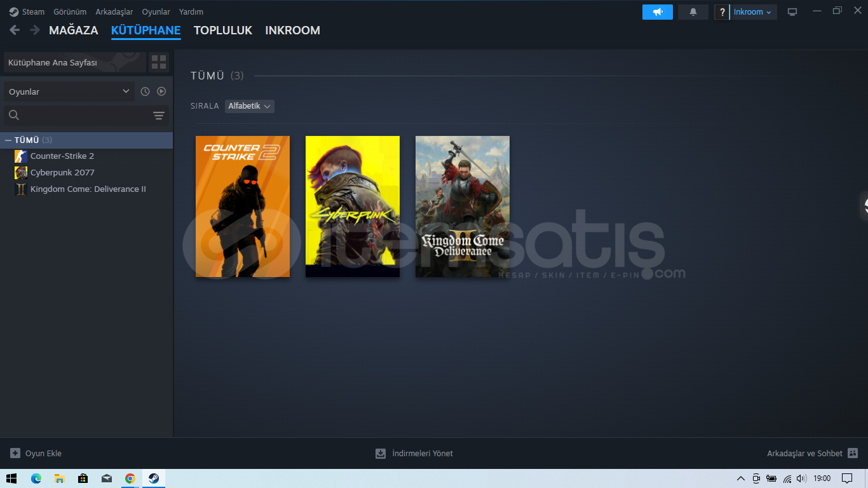
Task: Click the Steam logo in menu bar
Action: [x=14, y=12]
